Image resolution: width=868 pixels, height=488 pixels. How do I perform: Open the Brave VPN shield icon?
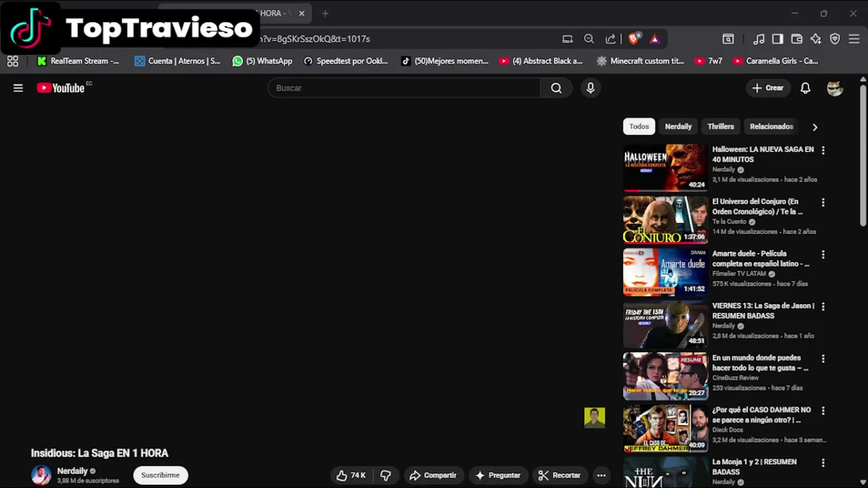[x=835, y=39]
